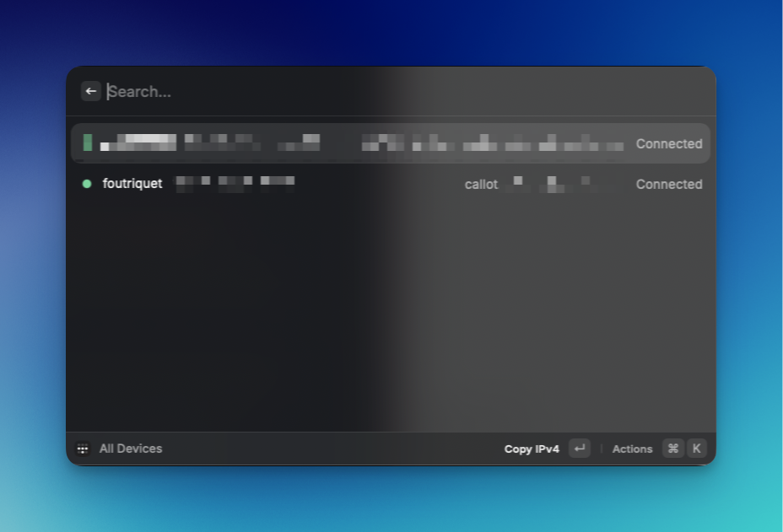Screen dimensions: 783x532
Task: Click the green online dot beside foutriquet
Action: coord(87,184)
